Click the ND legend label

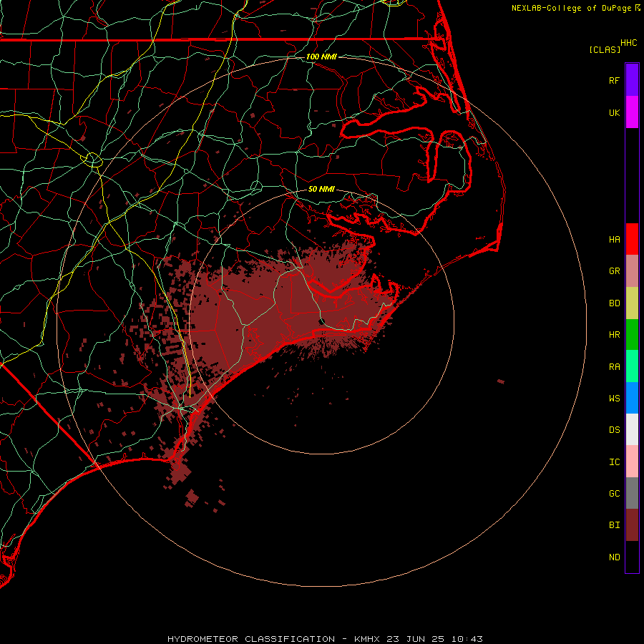tap(614, 557)
